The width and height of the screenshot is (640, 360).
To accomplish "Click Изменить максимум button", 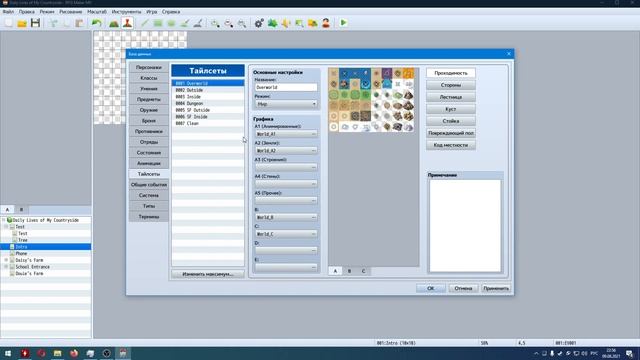I will [208, 274].
